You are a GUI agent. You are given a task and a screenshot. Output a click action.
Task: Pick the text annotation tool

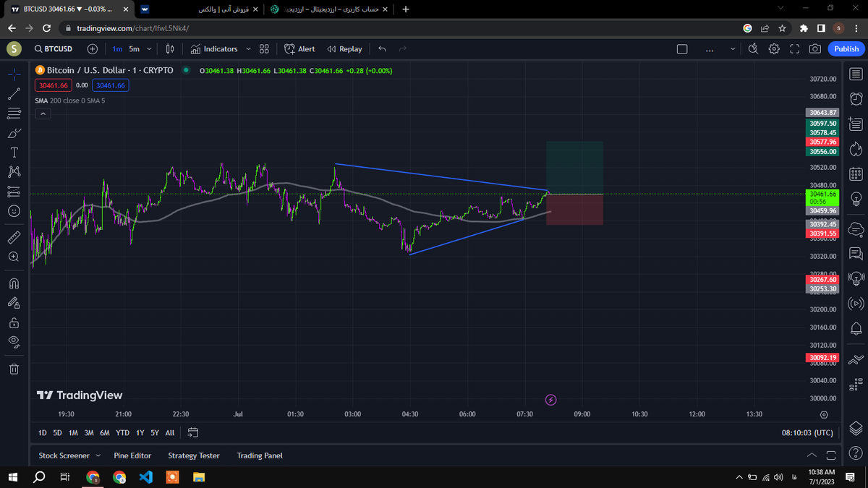(14, 153)
